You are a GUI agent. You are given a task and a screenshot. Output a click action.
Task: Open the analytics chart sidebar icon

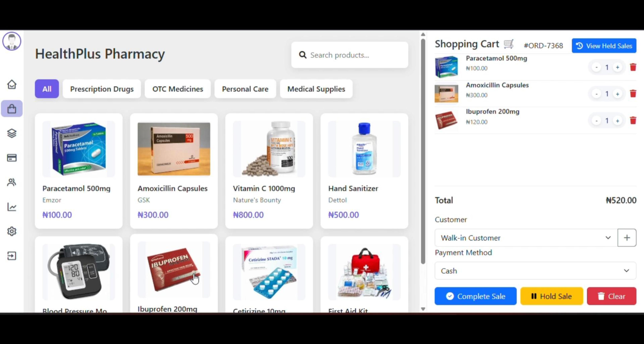[x=12, y=207]
